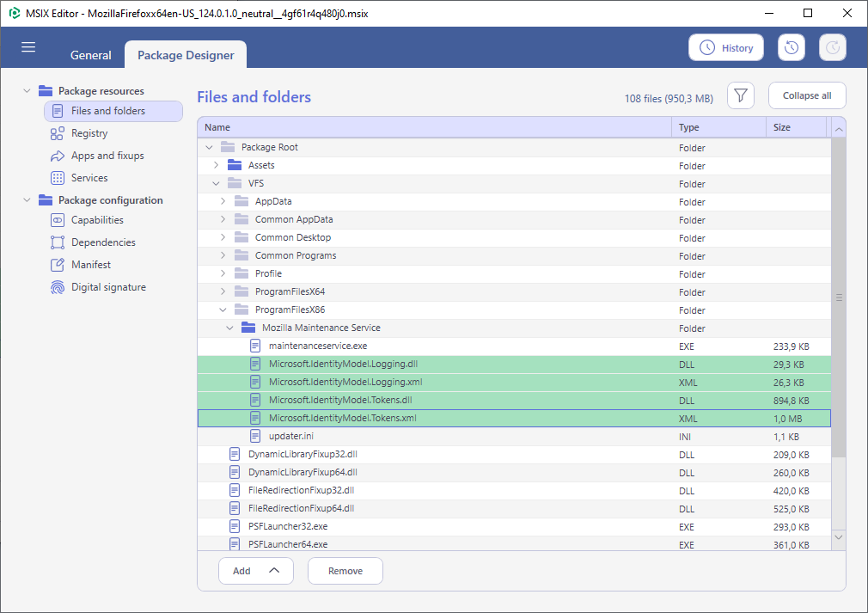Open the file filter funnel
The height and width of the screenshot is (613, 868).
[x=741, y=95]
